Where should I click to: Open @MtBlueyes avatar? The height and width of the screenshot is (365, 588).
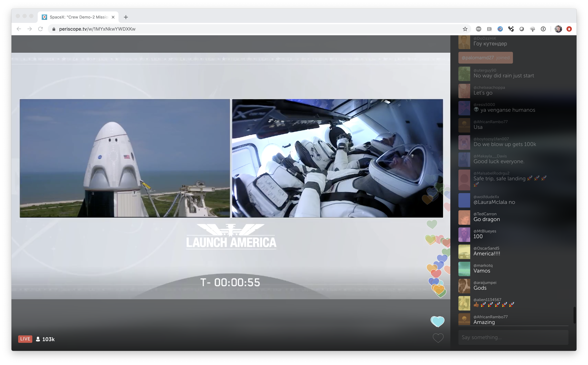coord(464,234)
